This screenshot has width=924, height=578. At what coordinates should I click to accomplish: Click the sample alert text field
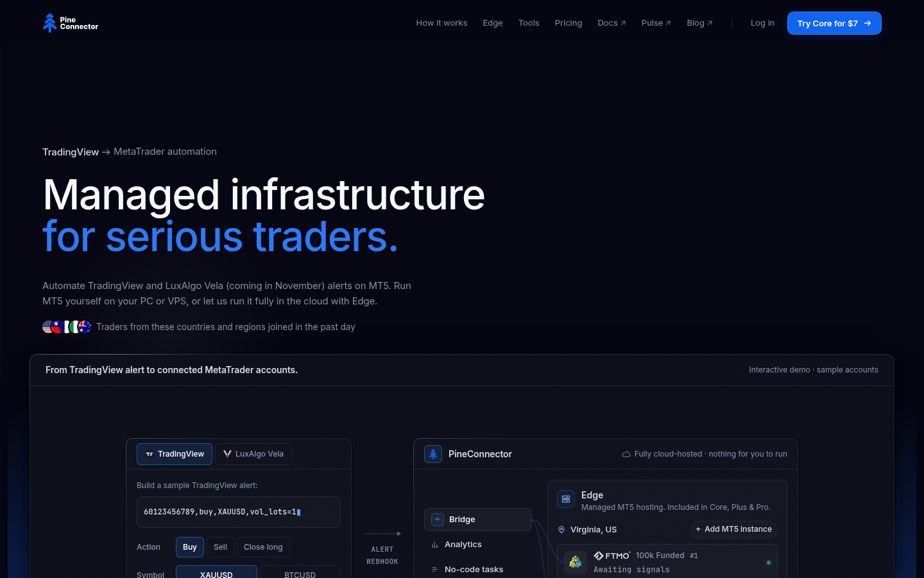(x=239, y=512)
